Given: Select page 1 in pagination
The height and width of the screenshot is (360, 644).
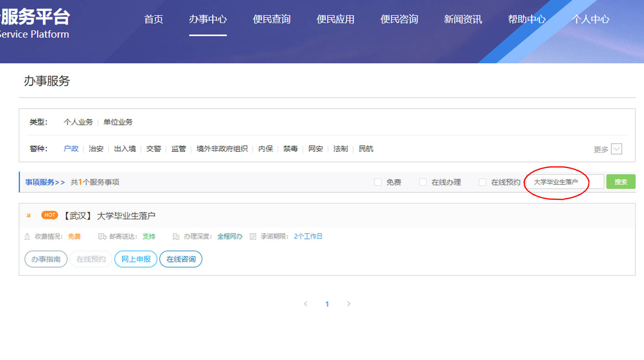Looking at the screenshot, I should point(327,304).
